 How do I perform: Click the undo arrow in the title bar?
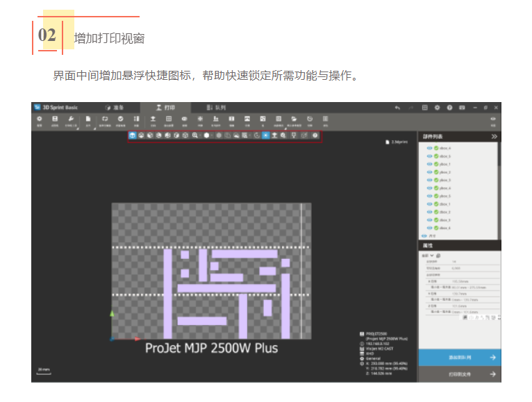click(x=397, y=108)
